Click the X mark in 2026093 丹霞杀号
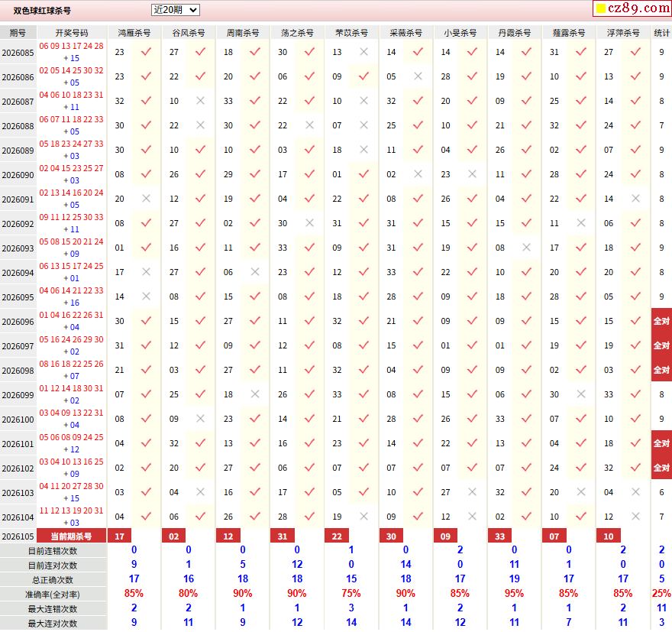The width and height of the screenshot is (672, 632). coord(527,248)
